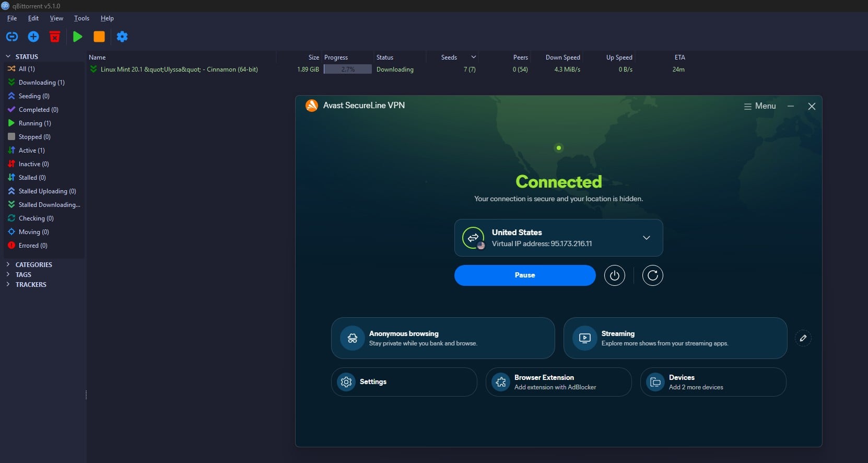Click the VPN reconnect refresh icon

[x=653, y=275]
